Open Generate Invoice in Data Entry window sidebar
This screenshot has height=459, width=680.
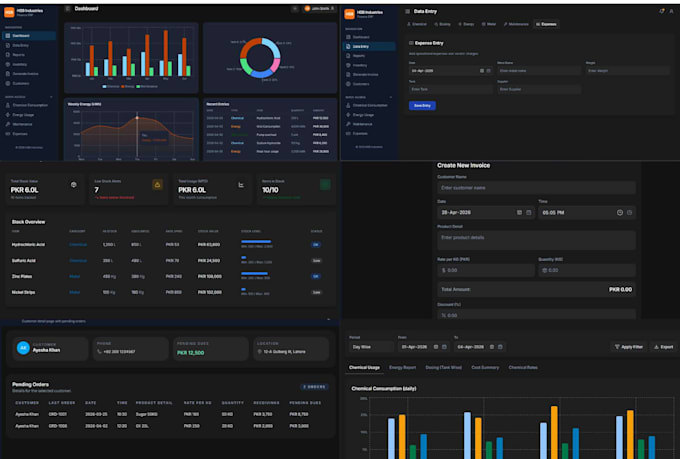point(365,75)
